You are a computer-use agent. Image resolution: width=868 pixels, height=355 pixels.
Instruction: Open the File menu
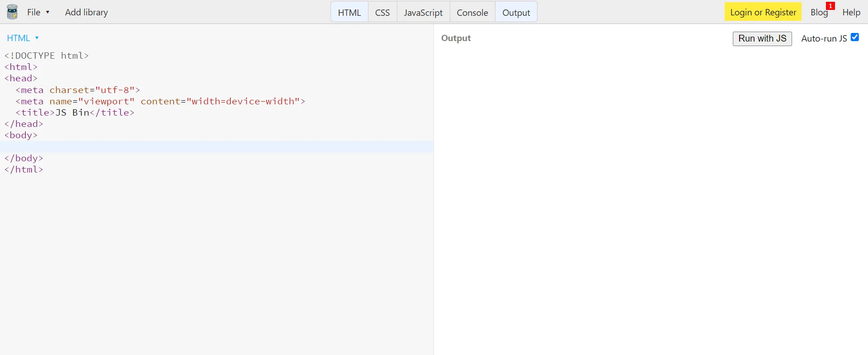click(38, 12)
